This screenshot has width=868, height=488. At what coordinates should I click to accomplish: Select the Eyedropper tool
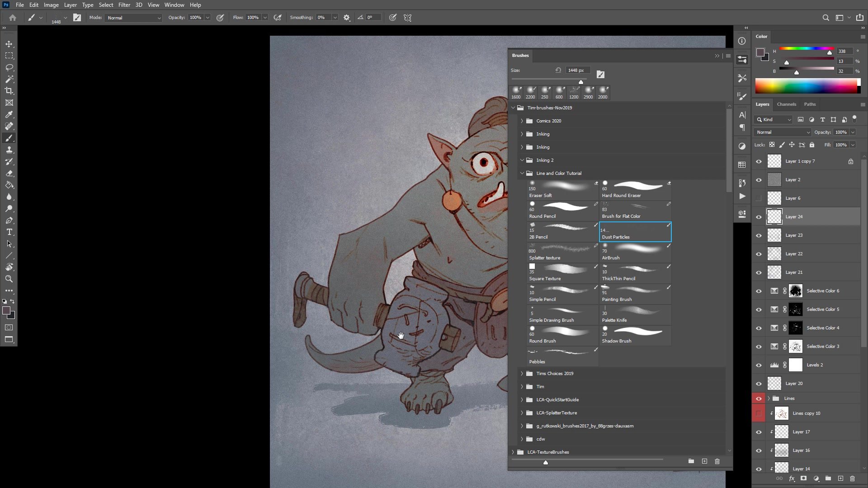pyautogui.click(x=9, y=115)
